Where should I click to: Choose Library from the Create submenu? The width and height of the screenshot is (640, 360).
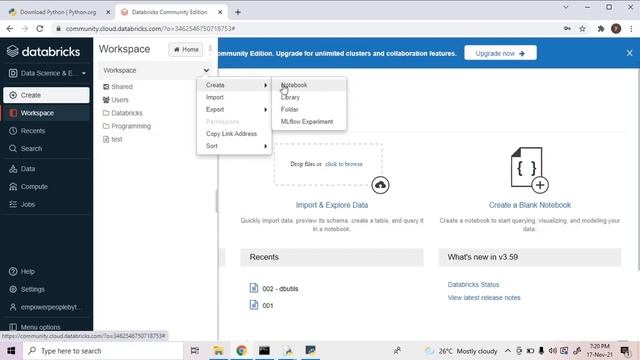[x=309, y=97]
